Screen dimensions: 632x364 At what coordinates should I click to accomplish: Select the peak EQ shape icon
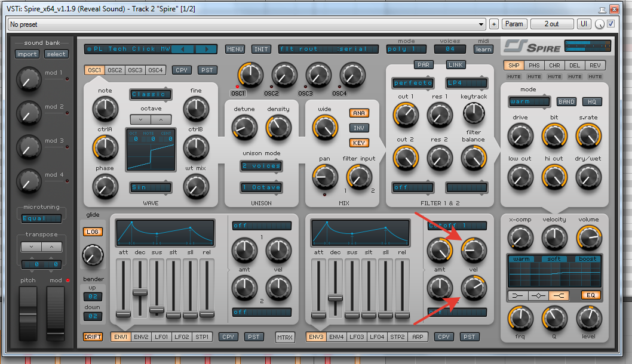538,295
